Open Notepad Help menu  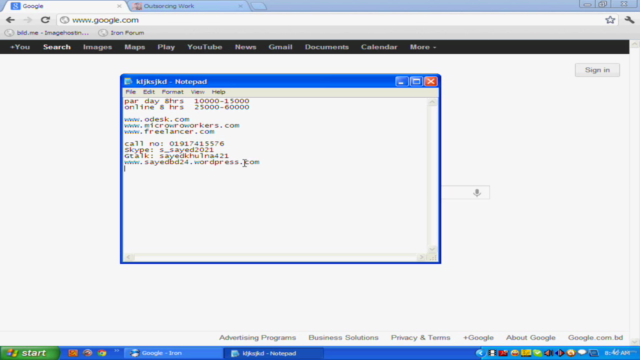tap(218, 92)
